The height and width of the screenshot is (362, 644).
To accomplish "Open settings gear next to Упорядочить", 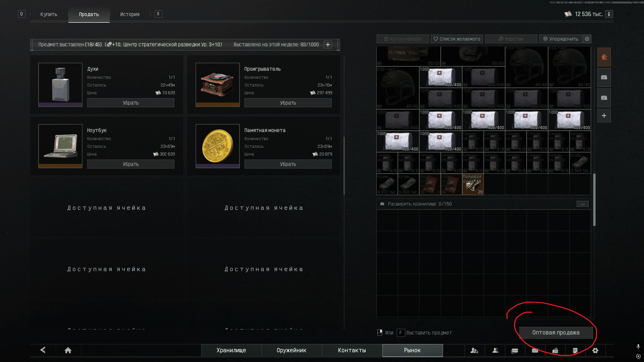I will click(x=587, y=39).
